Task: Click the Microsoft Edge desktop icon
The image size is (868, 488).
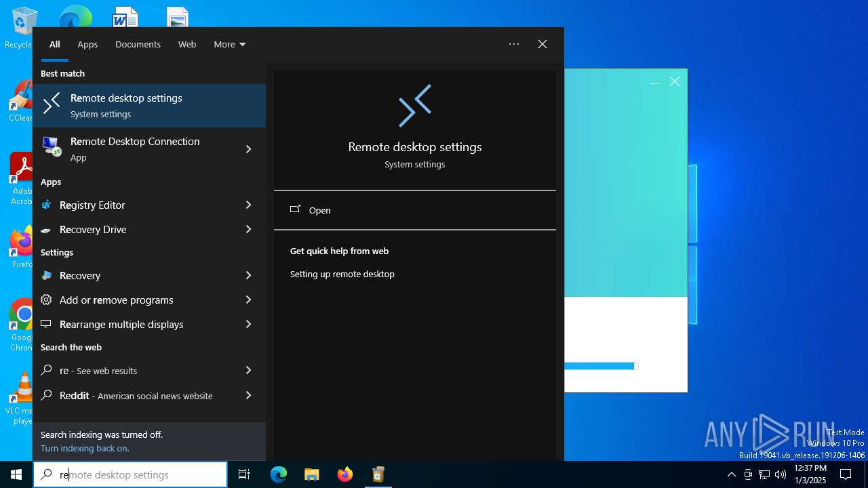Action: (75, 16)
